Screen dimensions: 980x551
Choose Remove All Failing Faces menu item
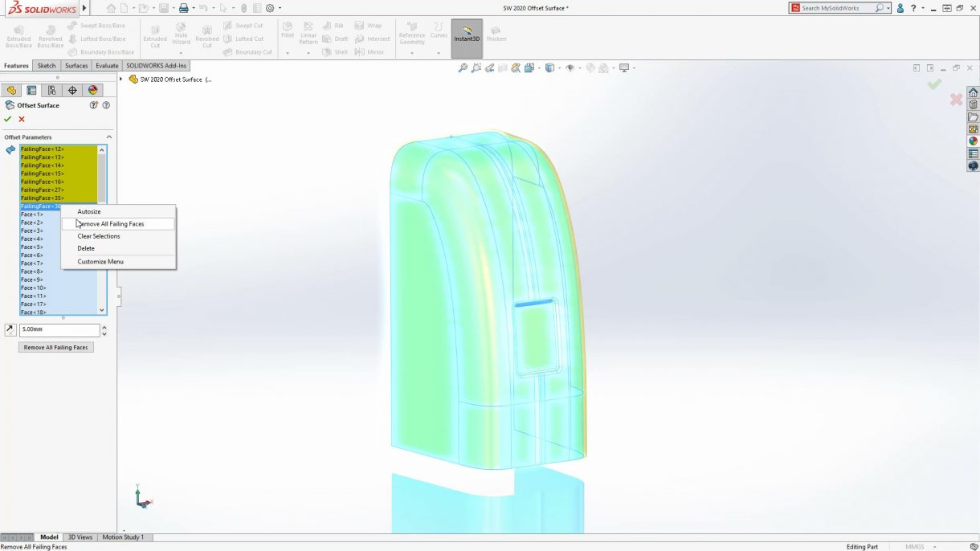point(118,224)
